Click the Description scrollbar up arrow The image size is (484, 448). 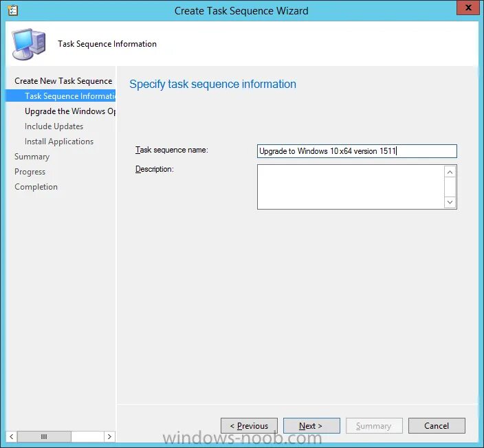point(450,172)
